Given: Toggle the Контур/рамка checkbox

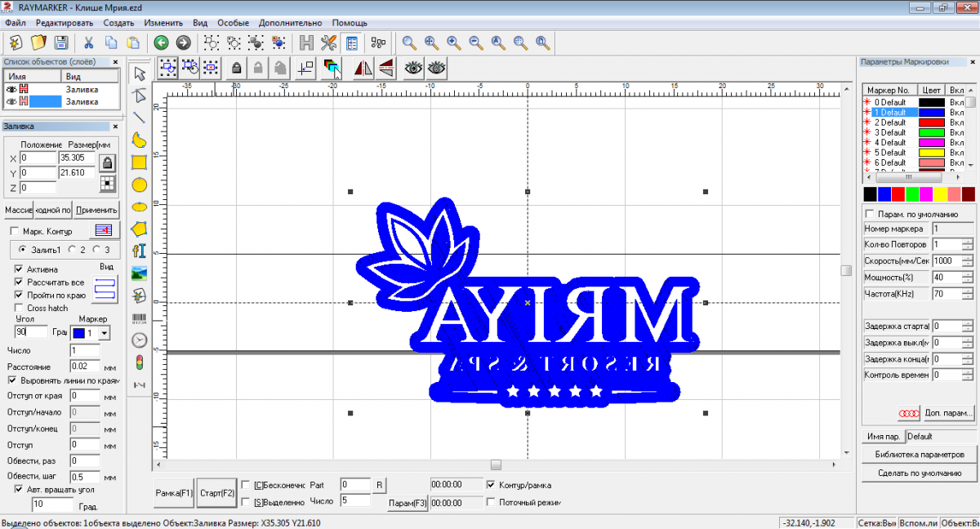Looking at the screenshot, I should tap(491, 484).
